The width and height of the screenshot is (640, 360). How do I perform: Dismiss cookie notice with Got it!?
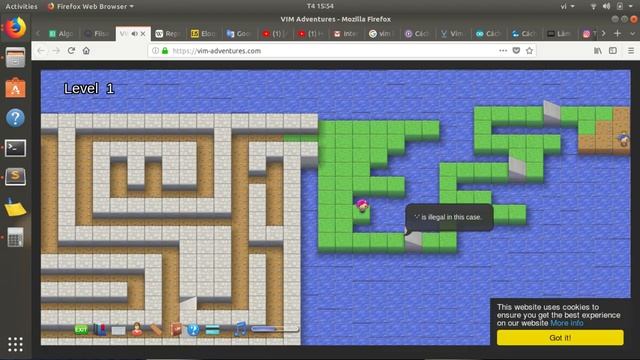pos(560,338)
